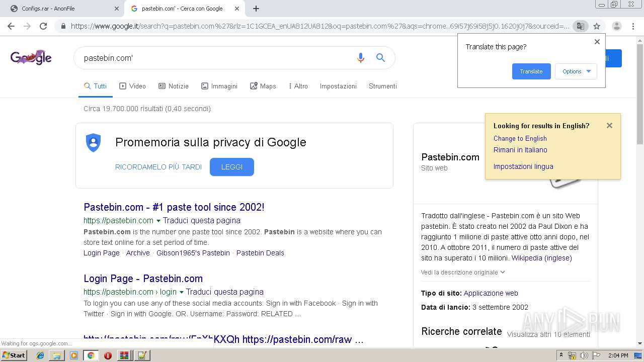Show hidden system tray icons
This screenshot has height=362, width=644.
(x=561, y=355)
